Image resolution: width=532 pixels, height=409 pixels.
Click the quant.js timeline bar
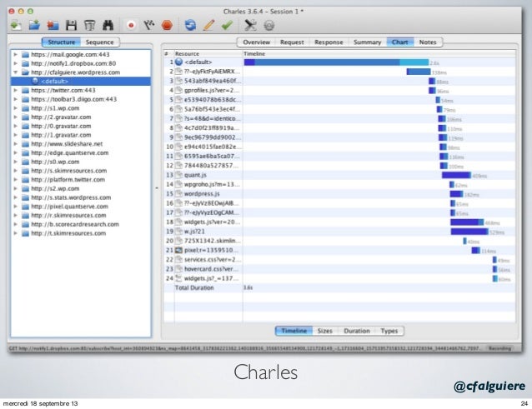point(456,175)
